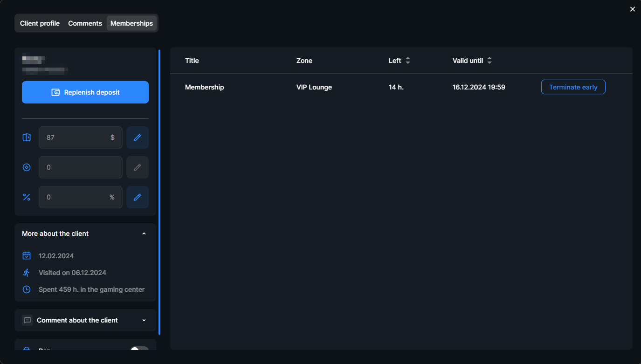This screenshot has height=364, width=641.
Task: Click the clock icon beside spent hours
Action: pos(27,289)
